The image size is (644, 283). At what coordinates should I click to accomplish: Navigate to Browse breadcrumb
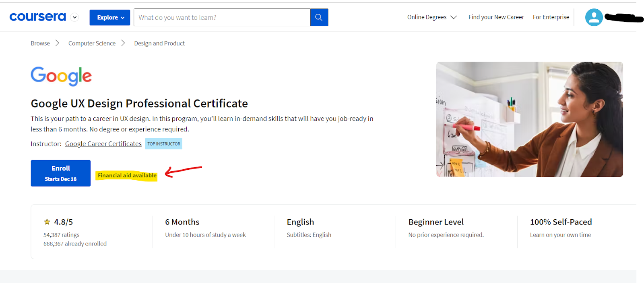(x=40, y=43)
